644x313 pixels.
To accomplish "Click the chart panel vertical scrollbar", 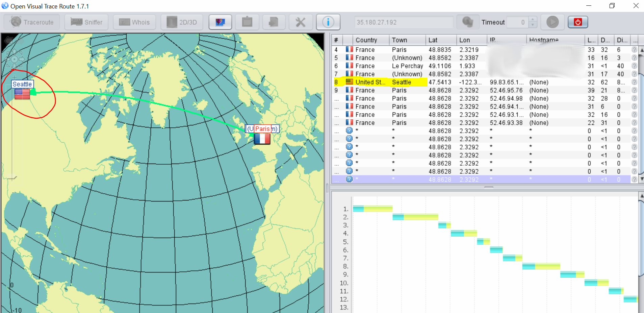I will click(641, 239).
